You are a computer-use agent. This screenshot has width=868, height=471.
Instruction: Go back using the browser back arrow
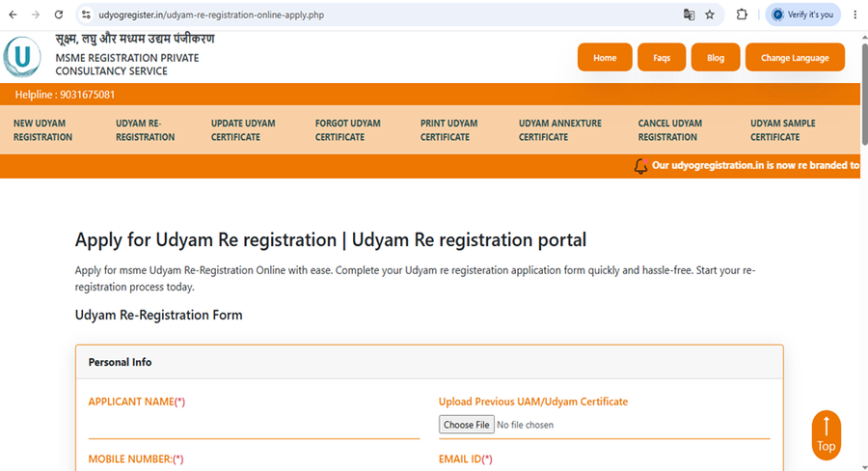tap(13, 15)
